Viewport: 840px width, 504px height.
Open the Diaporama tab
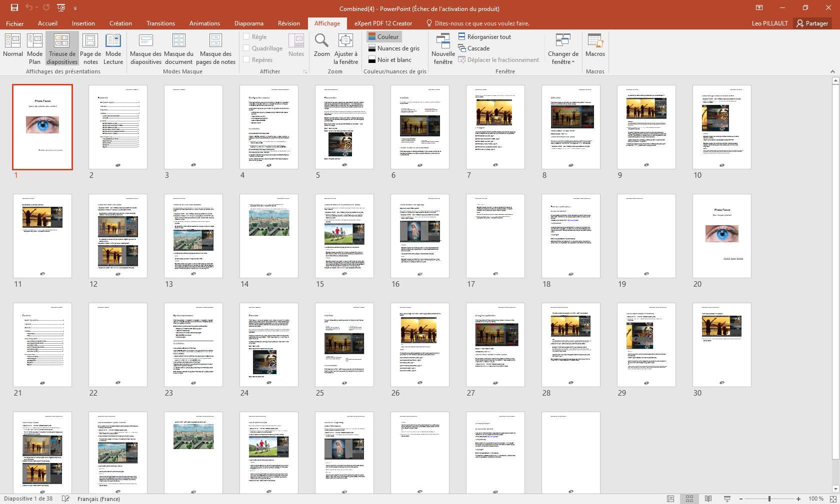coord(249,23)
